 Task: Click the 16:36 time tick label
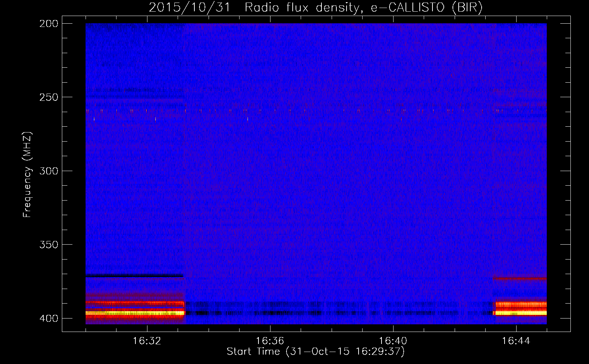270,341
